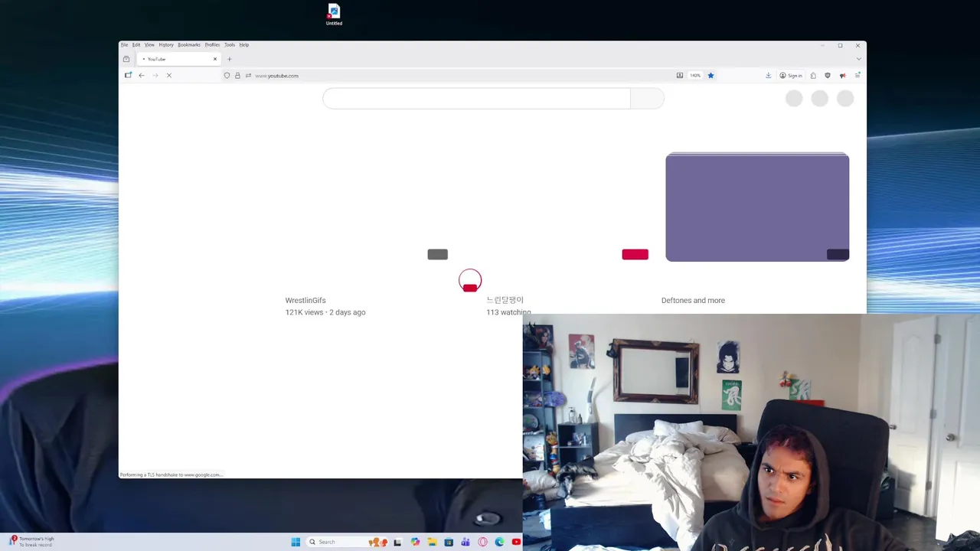Click the blue bookmark star
The image size is (980, 551).
coord(710,75)
